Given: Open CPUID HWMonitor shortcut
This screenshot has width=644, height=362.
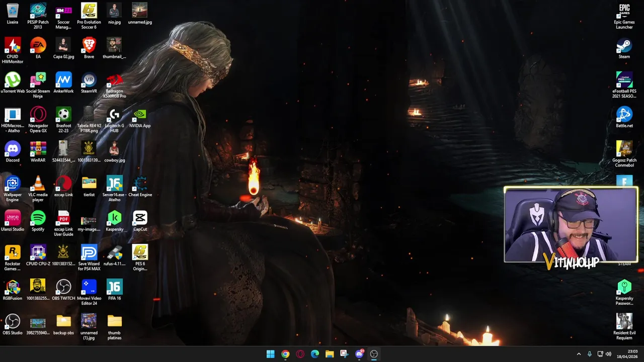Looking at the screenshot, I should 13,50.
